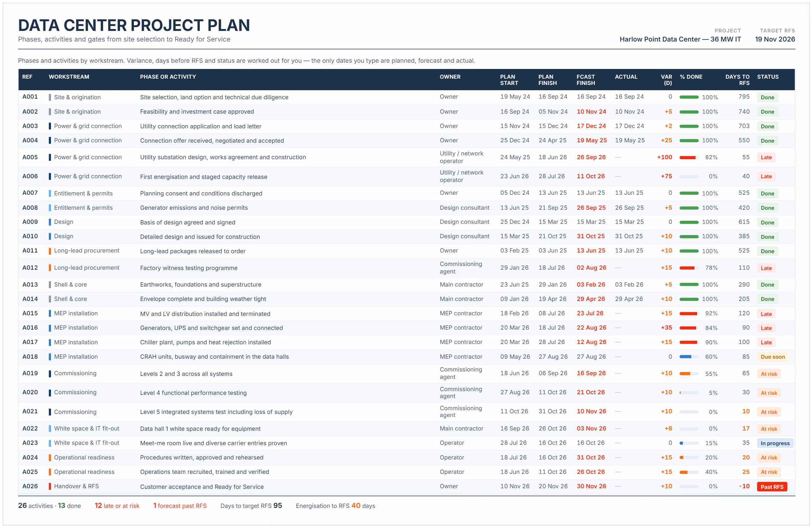Image resolution: width=812 pixels, height=526 pixels.
Task: Click the Done badge in row A001
Action: point(767,97)
